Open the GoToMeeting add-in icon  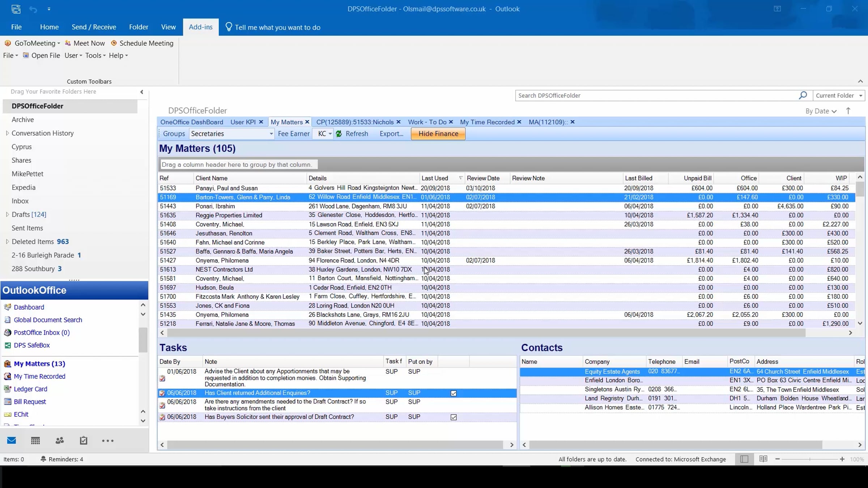click(8, 43)
